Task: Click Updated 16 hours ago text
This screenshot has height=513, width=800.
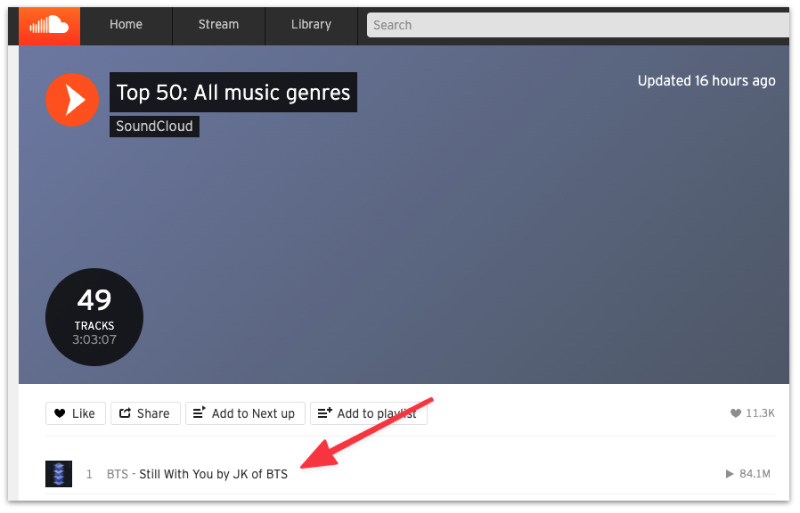Action: [707, 81]
